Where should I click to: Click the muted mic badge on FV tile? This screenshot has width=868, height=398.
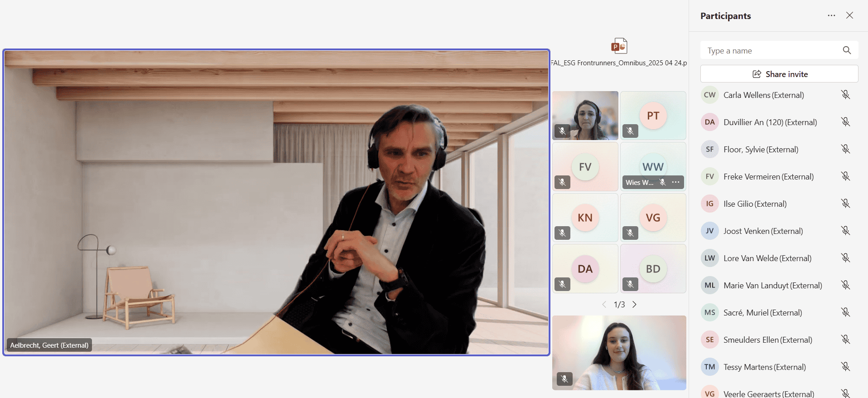click(562, 182)
